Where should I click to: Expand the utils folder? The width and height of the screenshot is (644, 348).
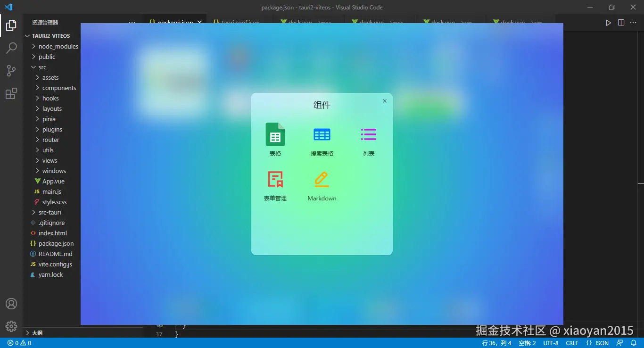tap(48, 150)
